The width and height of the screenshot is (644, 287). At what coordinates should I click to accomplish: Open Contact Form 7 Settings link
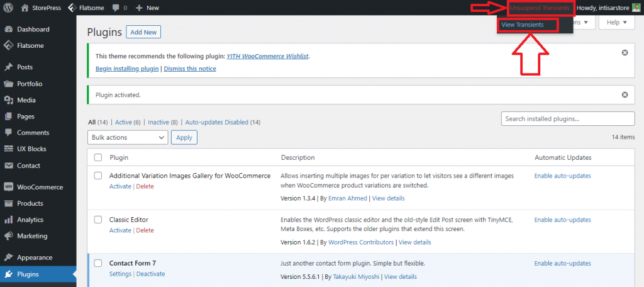pyautogui.click(x=120, y=274)
